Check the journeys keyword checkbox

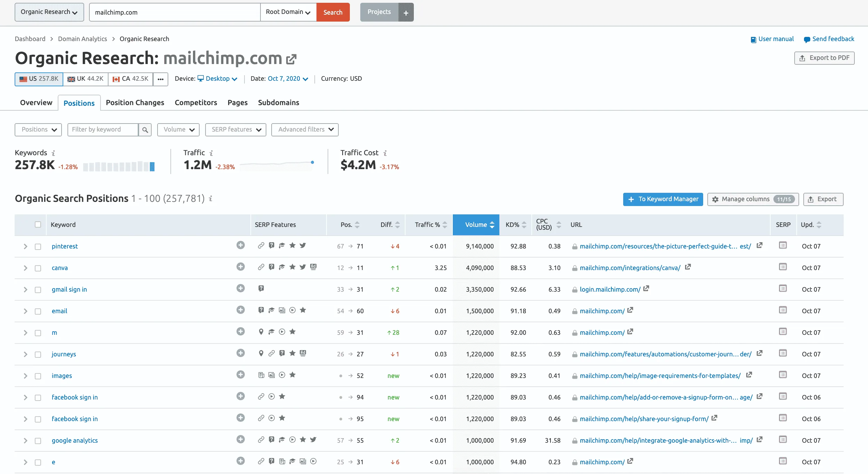(38, 354)
